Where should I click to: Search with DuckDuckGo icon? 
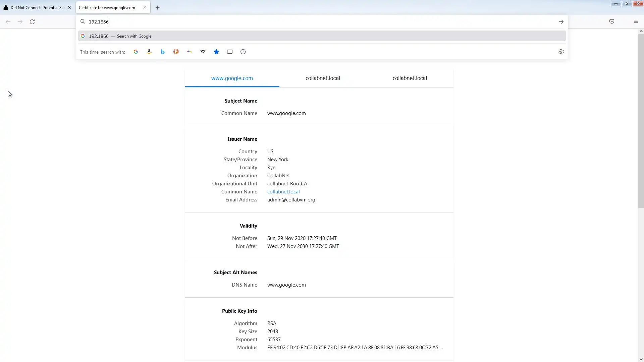pos(176,52)
